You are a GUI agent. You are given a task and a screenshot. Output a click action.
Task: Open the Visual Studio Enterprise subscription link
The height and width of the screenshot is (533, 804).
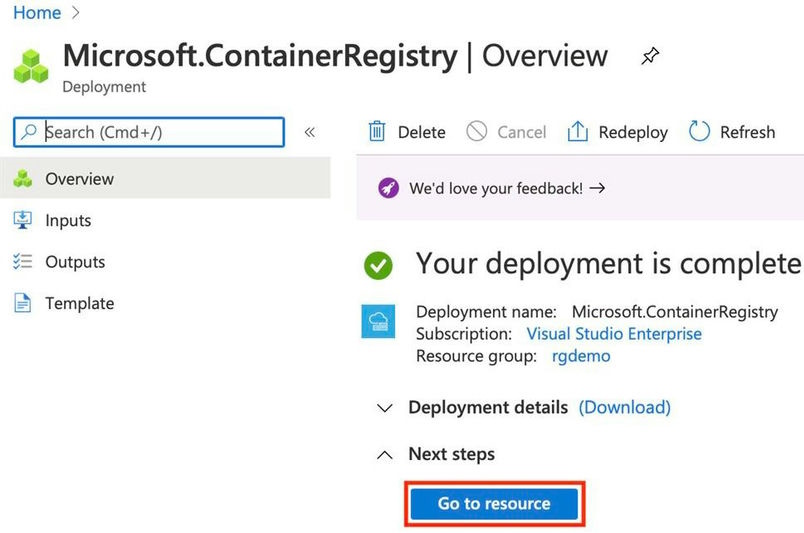(614, 334)
